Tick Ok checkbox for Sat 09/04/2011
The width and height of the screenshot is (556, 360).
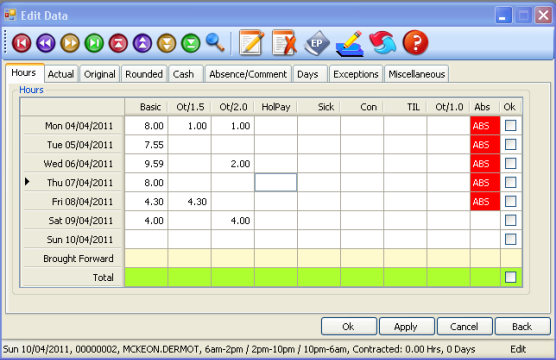510,220
